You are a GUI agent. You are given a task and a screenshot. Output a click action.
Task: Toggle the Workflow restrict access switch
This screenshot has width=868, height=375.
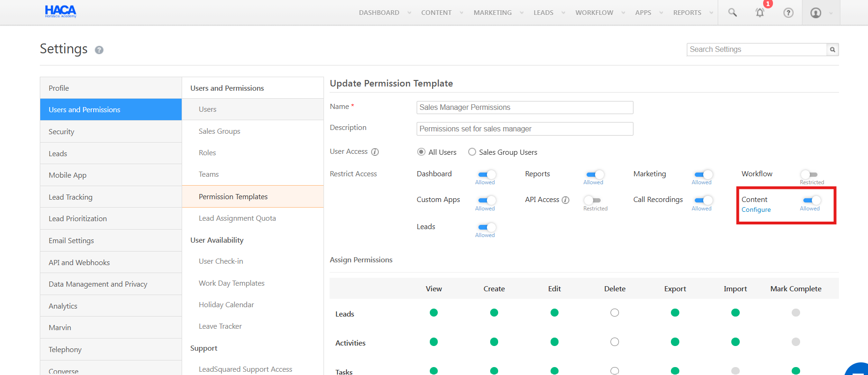(x=809, y=174)
